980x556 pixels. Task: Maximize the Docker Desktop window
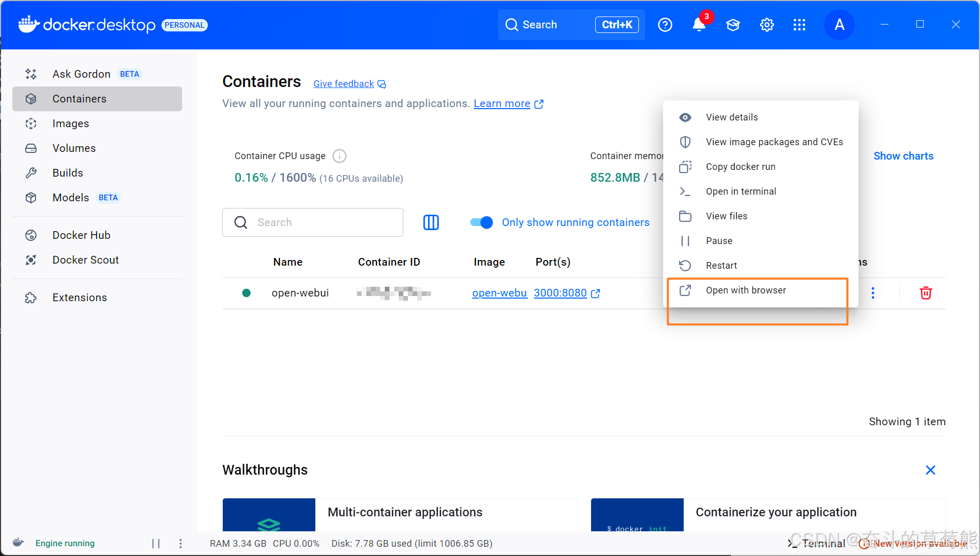[920, 24]
